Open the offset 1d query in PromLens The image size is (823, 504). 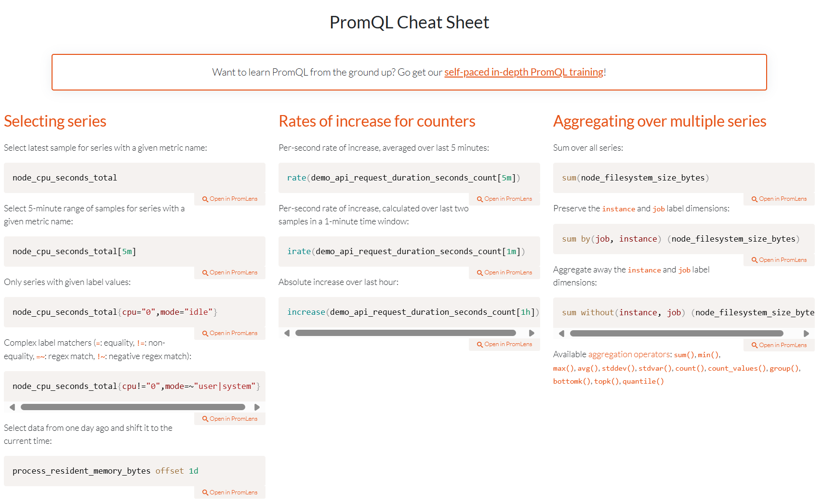tap(230, 492)
